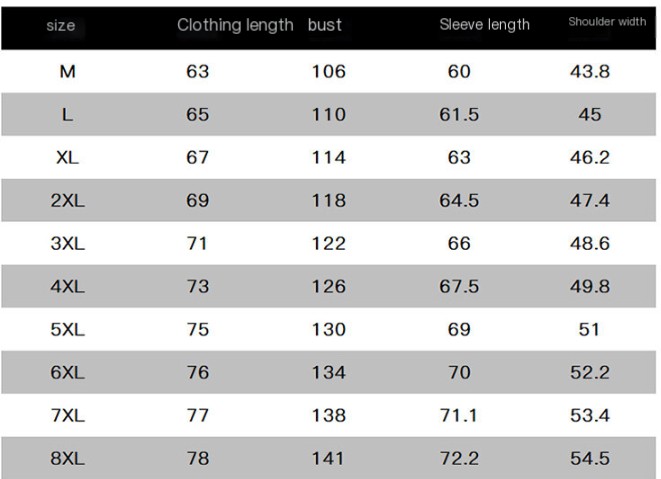661x479 pixels.
Task: Click sleeve length value 61.5
Action: [x=459, y=115]
